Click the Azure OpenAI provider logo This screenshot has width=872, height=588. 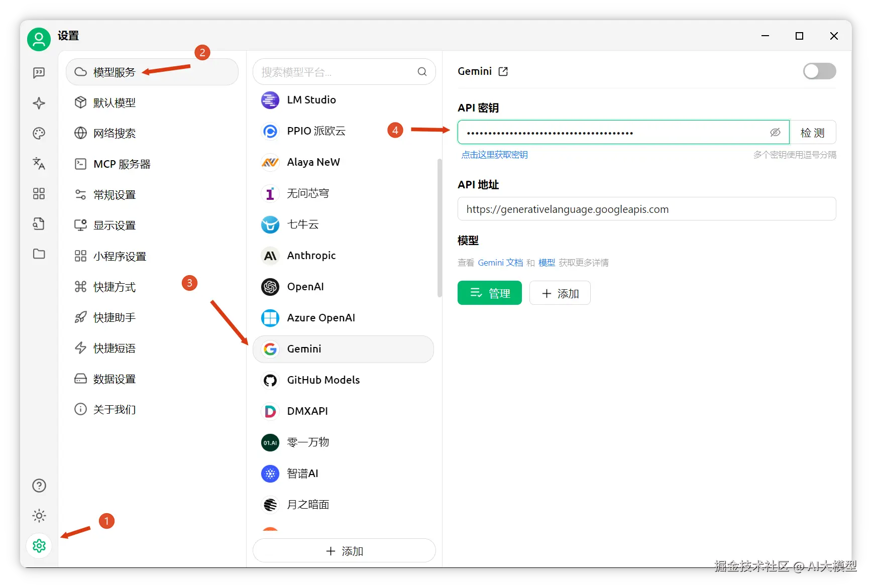coord(270,318)
